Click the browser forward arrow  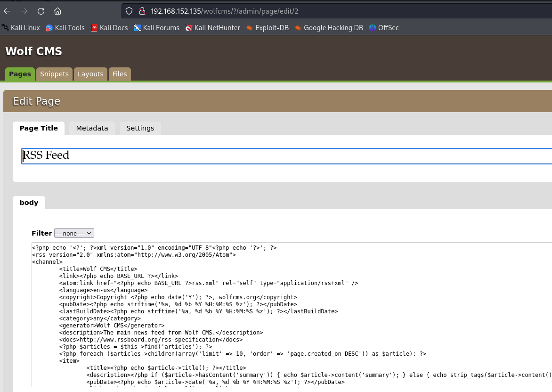24,11
